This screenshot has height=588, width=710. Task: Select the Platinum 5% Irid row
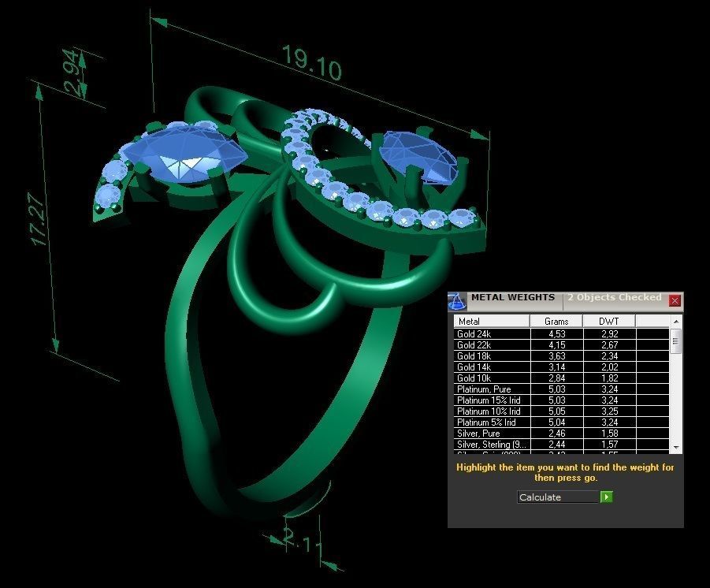point(562,422)
